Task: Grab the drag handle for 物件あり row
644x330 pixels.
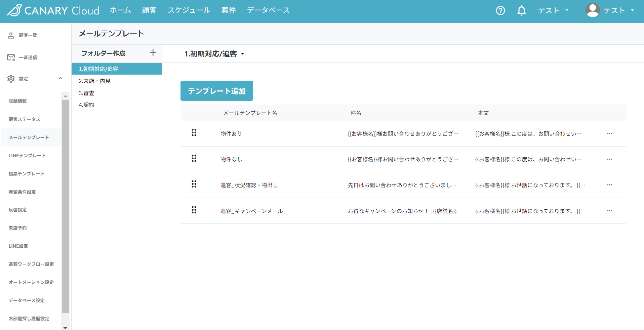Action: point(194,133)
